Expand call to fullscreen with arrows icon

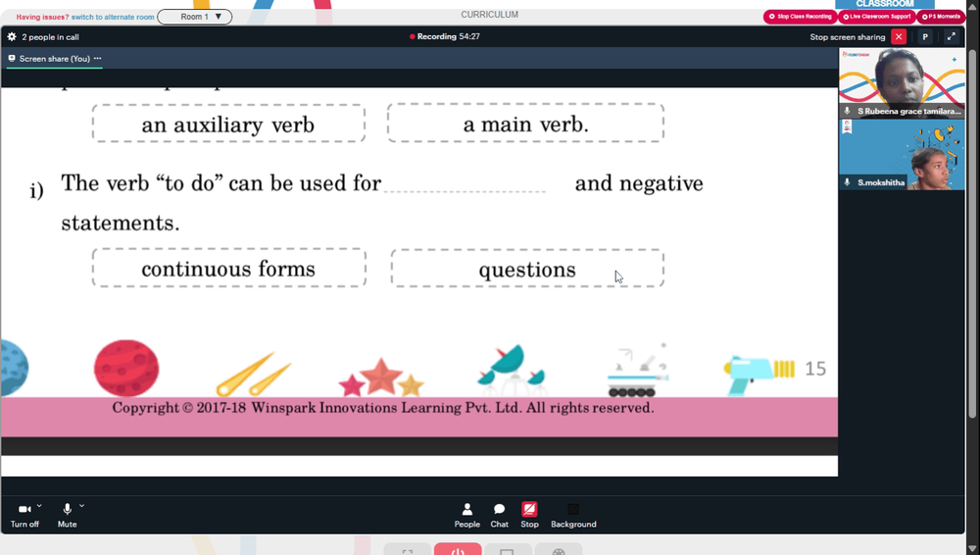(952, 37)
